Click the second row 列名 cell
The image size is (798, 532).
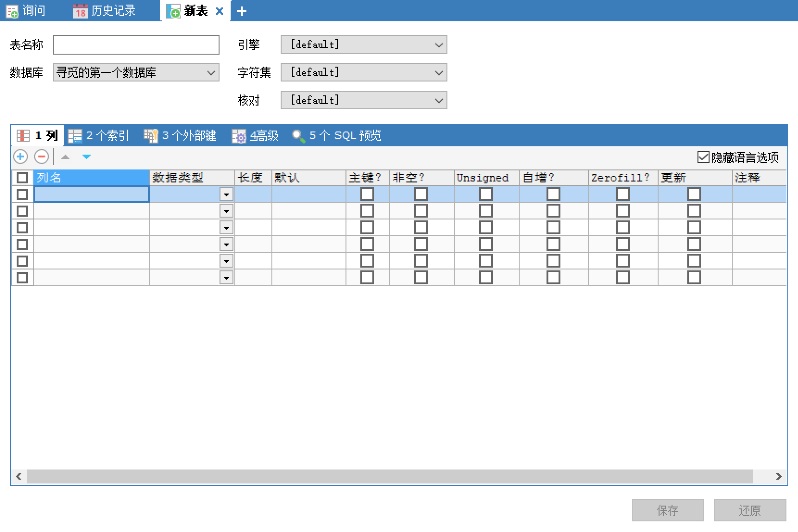pyautogui.click(x=92, y=211)
